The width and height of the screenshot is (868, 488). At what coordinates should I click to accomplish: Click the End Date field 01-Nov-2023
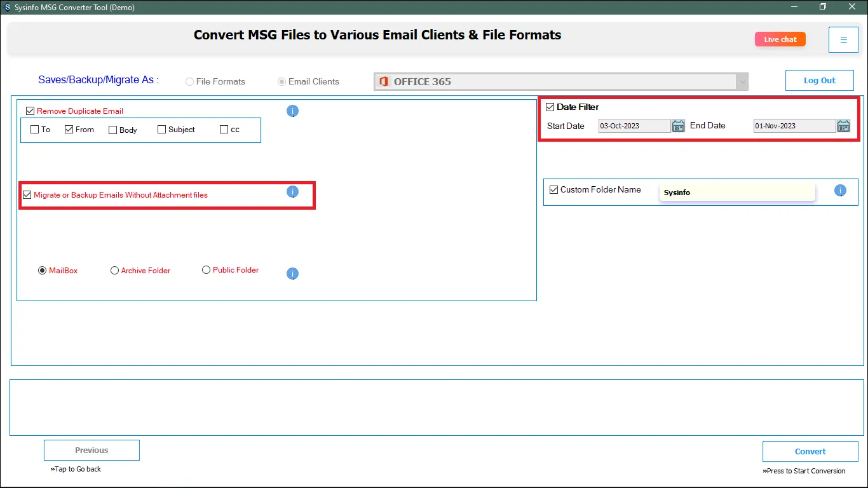794,126
